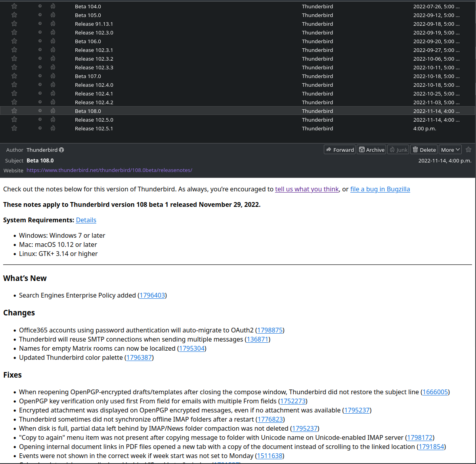Click junk flame icon on Beta 108.0 row
476x464 pixels.
53,111
